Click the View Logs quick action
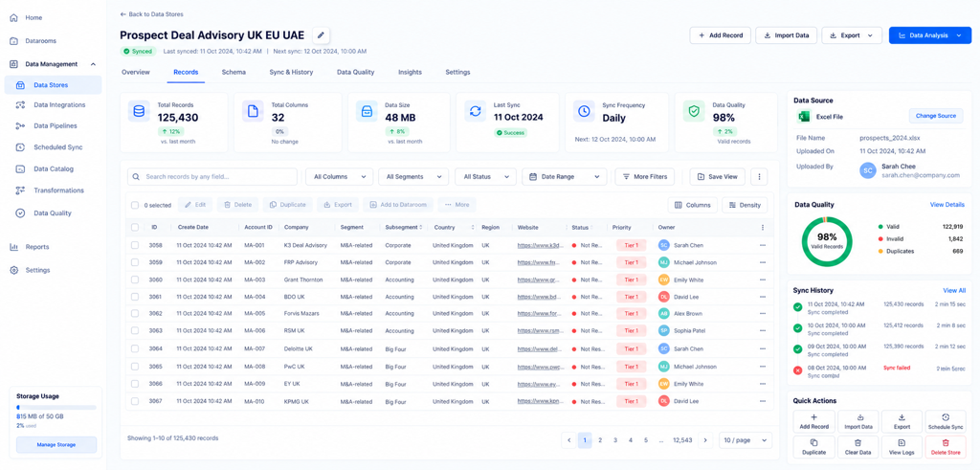This screenshot has width=980, height=470. [902, 446]
